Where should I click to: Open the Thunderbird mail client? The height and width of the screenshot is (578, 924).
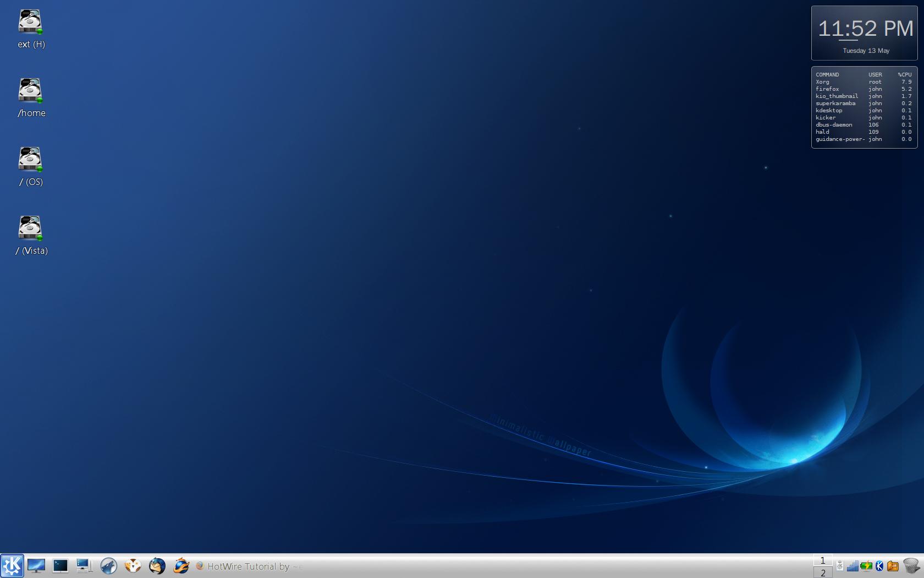click(157, 566)
